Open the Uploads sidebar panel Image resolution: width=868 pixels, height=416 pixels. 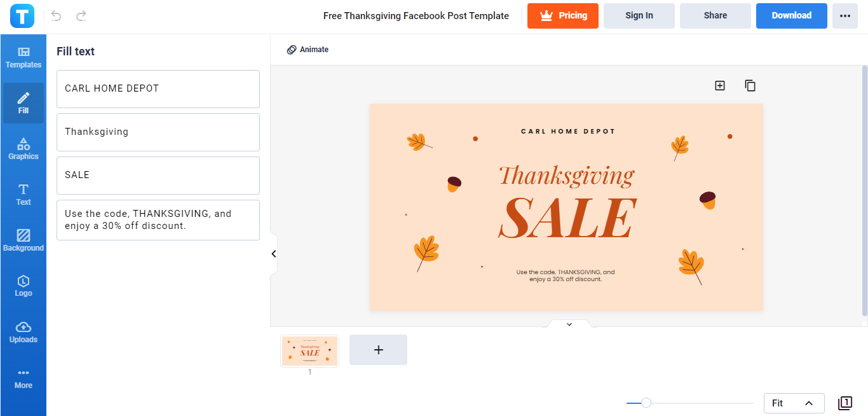24,331
